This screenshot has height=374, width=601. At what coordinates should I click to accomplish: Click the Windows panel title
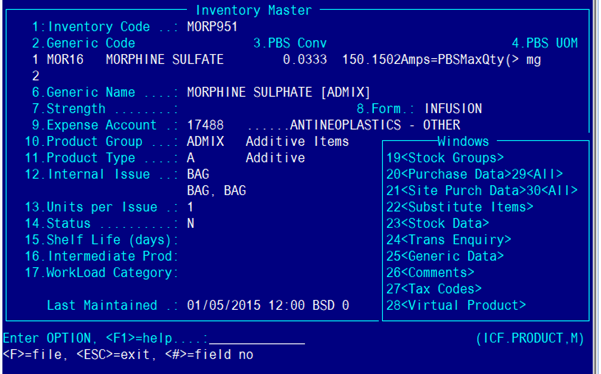[463, 141]
